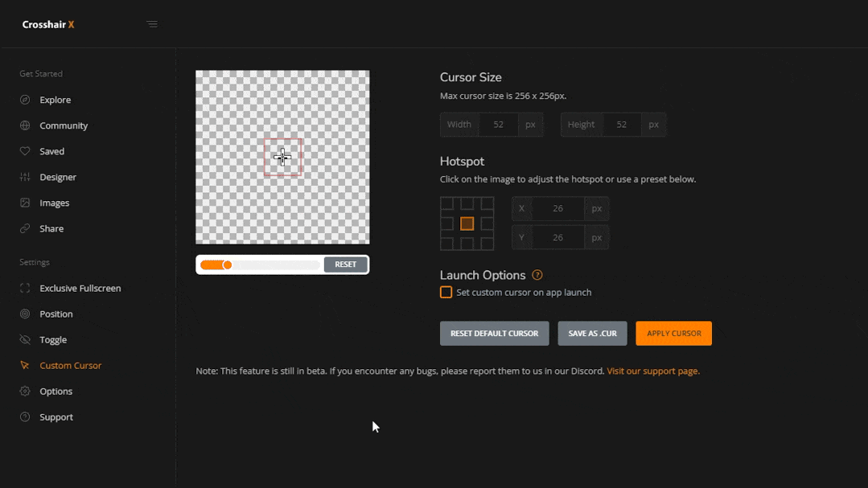Click the Saved heart icon
The image size is (868, 488).
[x=25, y=151]
